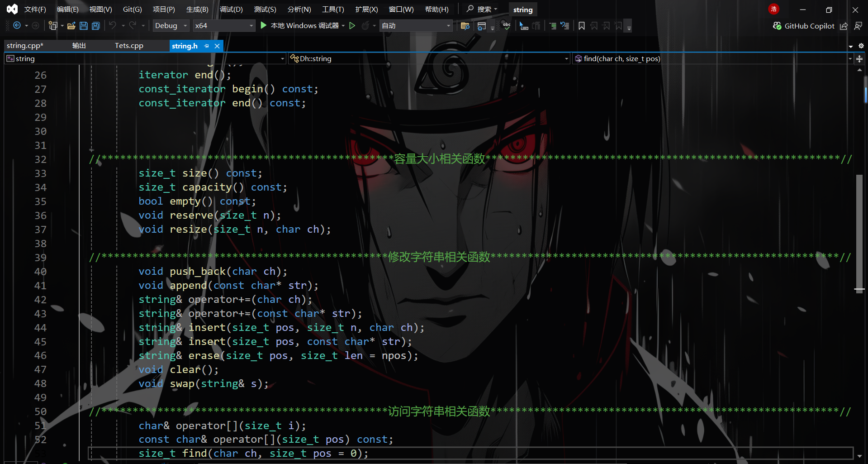Click the greyed-out lines icon beside the cursor selection icon

(x=536, y=26)
